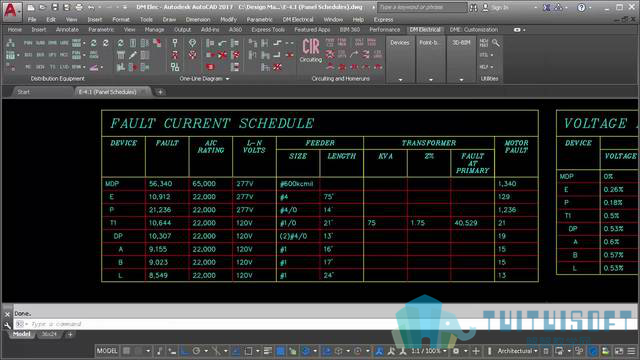Toggle lineweight display in status bar
The height and width of the screenshot is (360, 640).
pyautogui.click(x=268, y=351)
